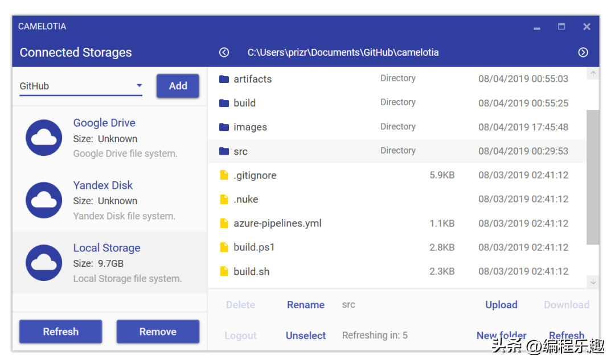615x364 pixels.
Task: Click the scrollbar down arrow
Action: 593,282
